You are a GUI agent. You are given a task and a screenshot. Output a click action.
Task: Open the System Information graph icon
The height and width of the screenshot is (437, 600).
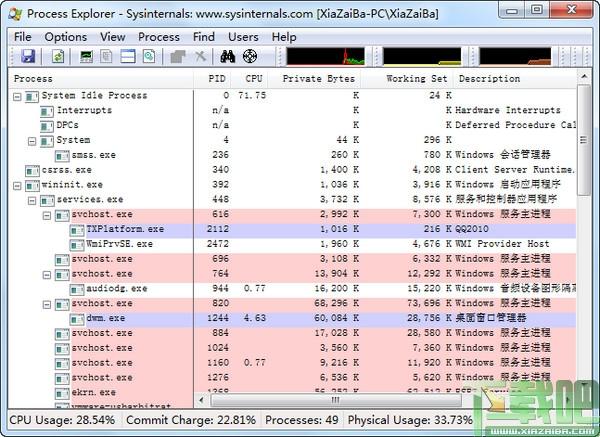click(86, 56)
